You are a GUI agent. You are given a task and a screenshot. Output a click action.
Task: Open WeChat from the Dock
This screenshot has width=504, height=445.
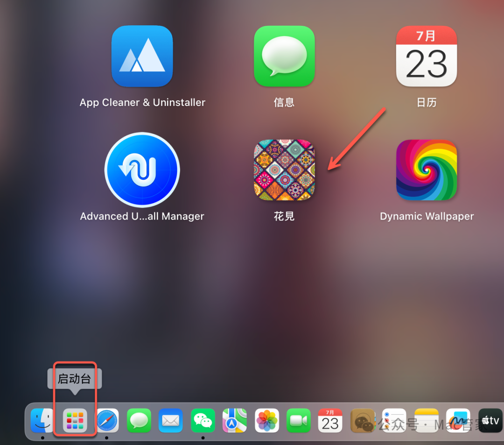pyautogui.click(x=203, y=421)
